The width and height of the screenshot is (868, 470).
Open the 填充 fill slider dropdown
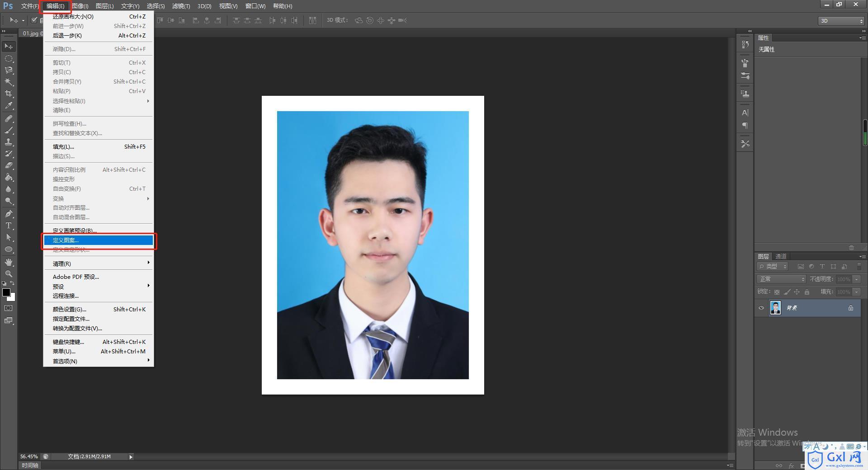856,292
